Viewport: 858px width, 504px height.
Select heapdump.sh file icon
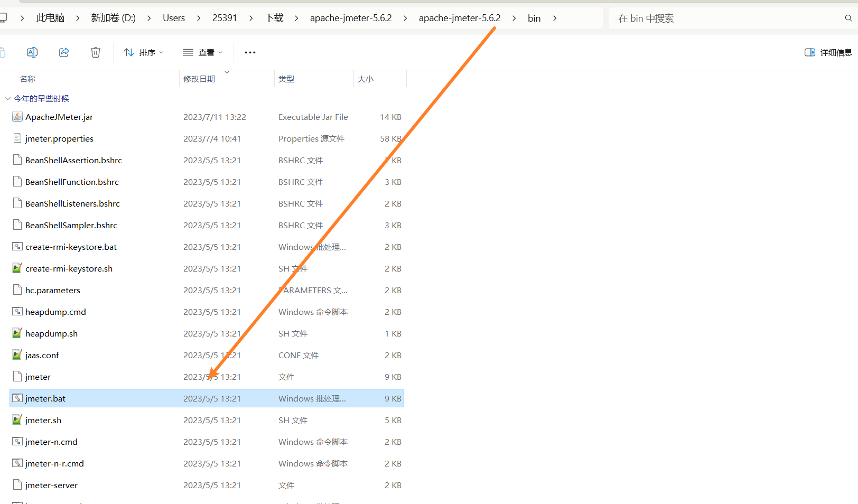(x=17, y=333)
